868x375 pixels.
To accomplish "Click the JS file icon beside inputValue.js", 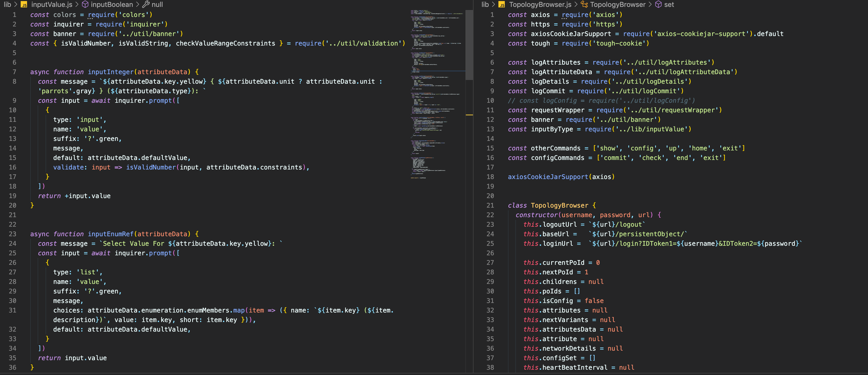I will (24, 5).
